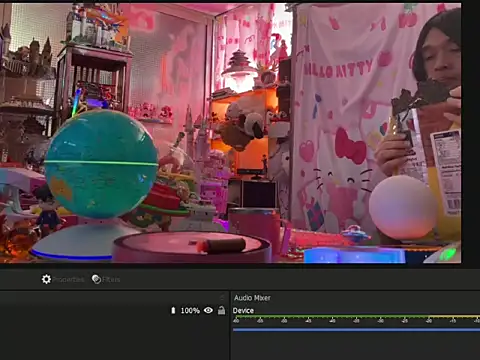
Task: Click the Filters text label
Action: pos(111,280)
